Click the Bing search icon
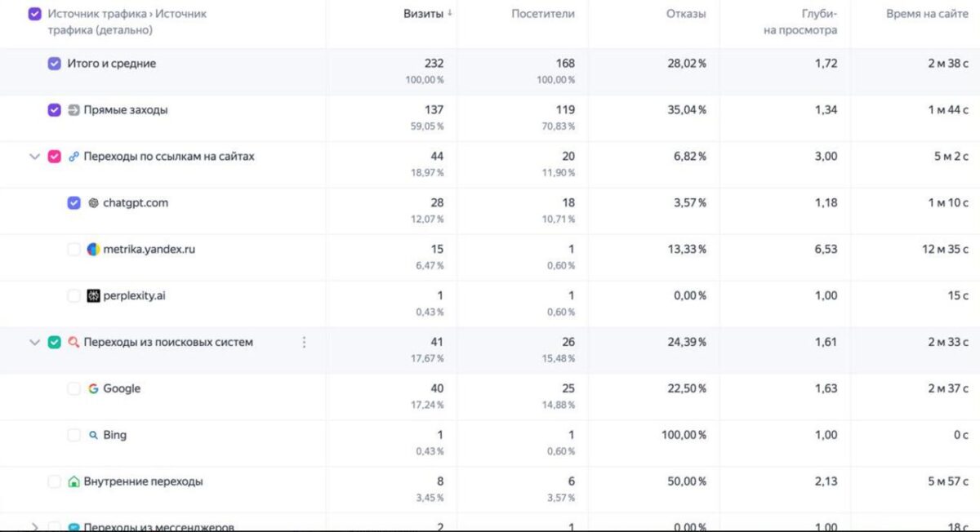980x532 pixels. (x=93, y=436)
